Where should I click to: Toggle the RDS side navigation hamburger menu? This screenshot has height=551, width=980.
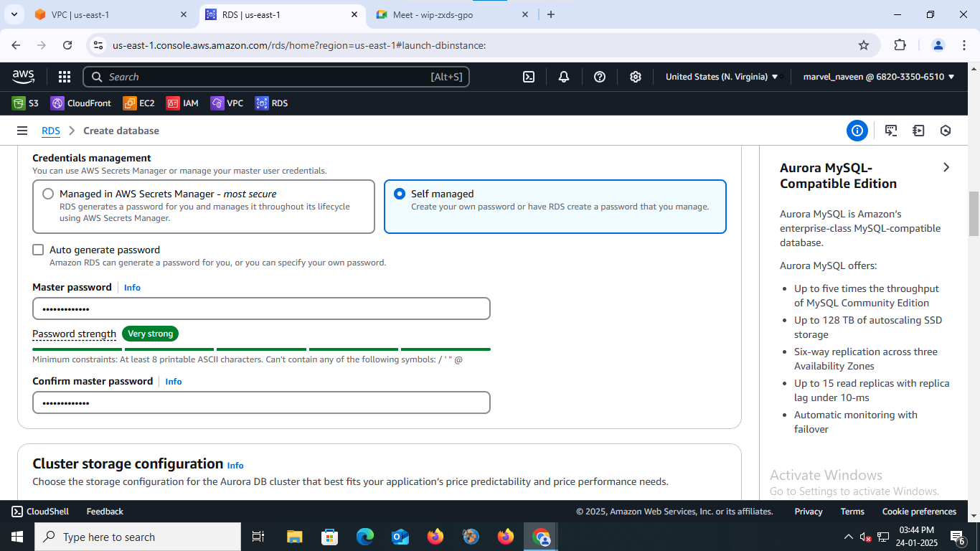(x=22, y=131)
